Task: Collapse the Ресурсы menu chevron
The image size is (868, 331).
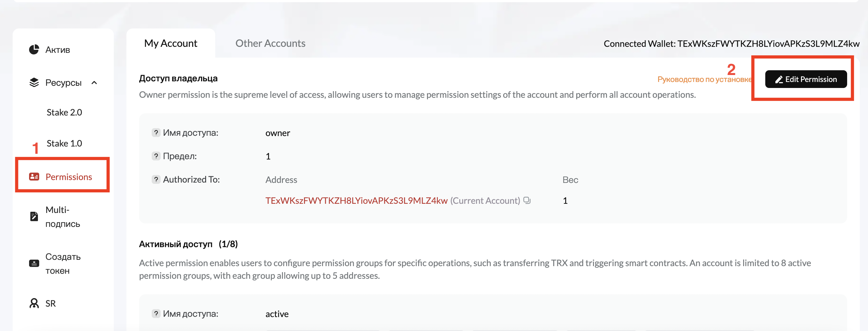Action: coord(94,83)
